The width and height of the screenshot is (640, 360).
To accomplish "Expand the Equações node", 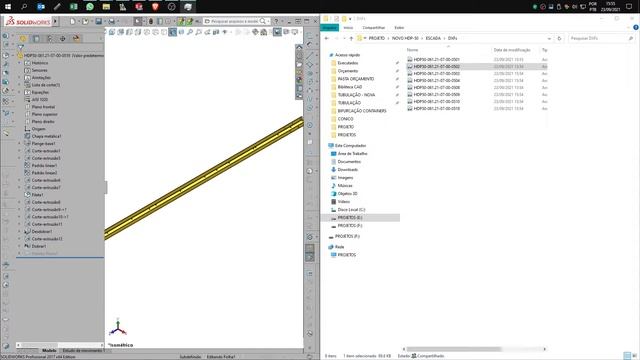I will click(x=19, y=92).
